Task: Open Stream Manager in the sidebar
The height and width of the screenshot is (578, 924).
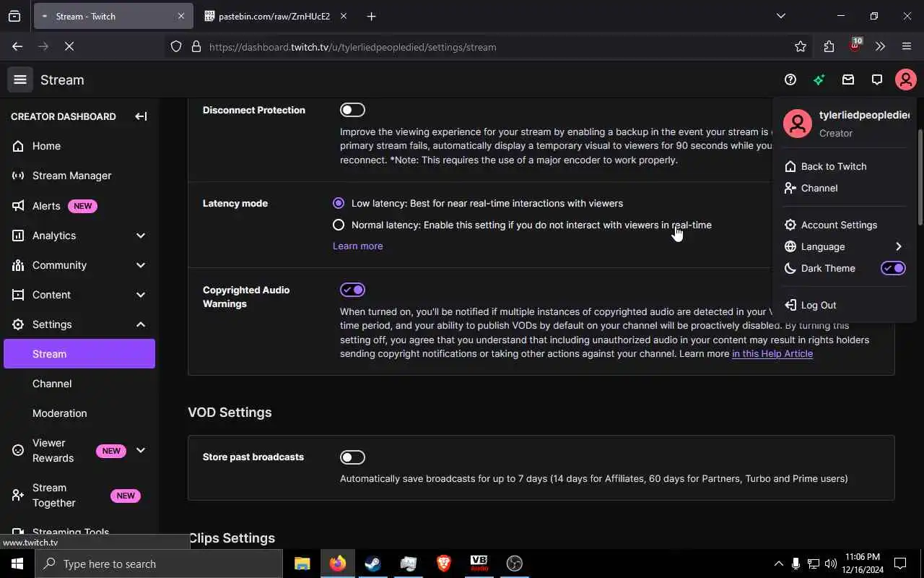Action: [79, 176]
